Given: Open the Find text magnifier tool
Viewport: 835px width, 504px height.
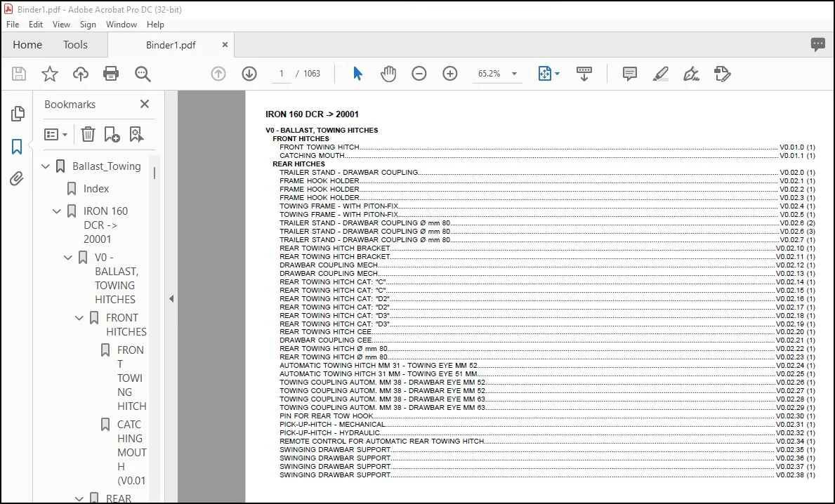Looking at the screenshot, I should pyautogui.click(x=142, y=74).
